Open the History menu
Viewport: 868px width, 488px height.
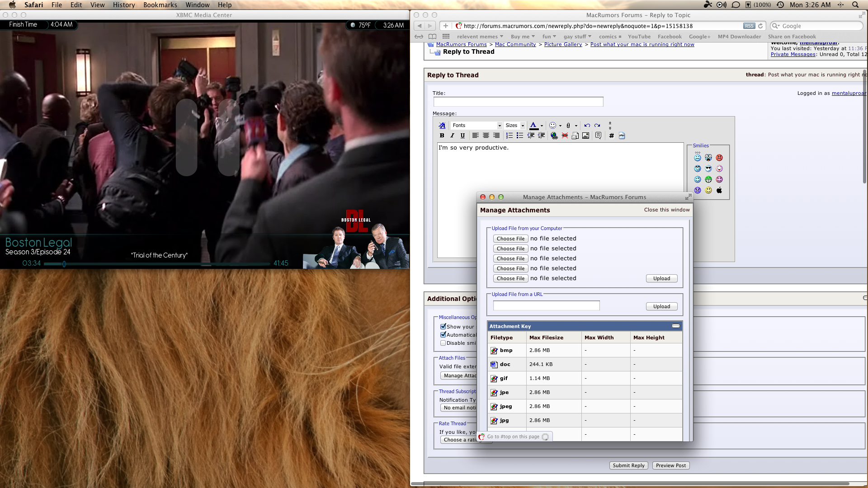click(124, 5)
